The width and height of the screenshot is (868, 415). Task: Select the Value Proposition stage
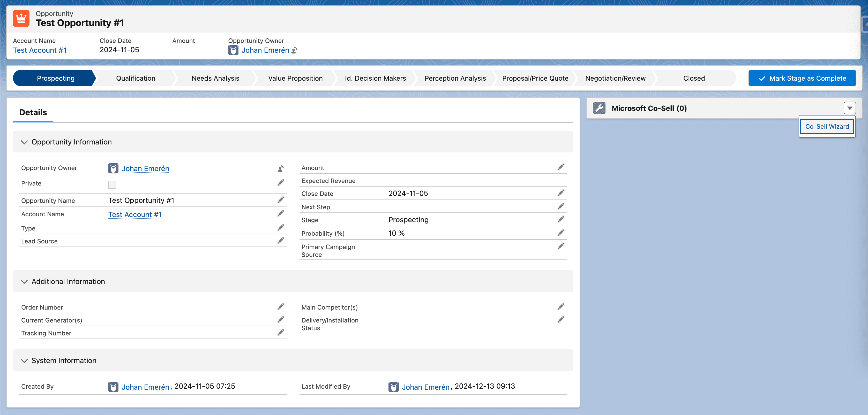[295, 78]
